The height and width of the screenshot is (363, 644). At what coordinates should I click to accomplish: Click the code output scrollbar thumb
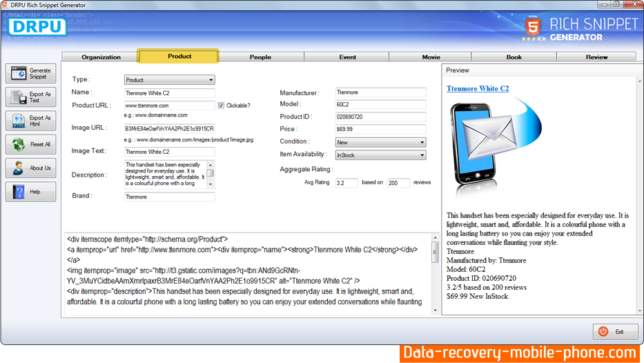click(436, 252)
